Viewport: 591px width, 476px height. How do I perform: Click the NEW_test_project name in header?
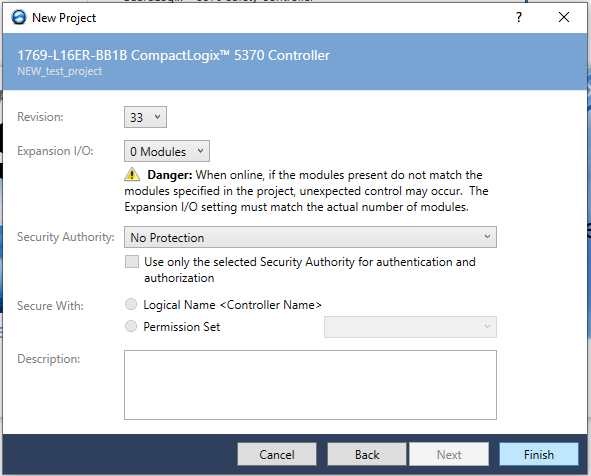click(x=60, y=71)
